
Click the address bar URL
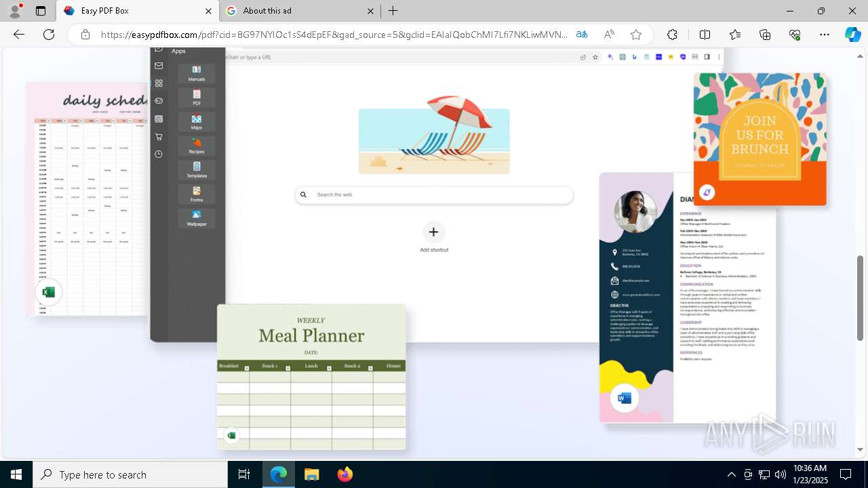coord(334,35)
